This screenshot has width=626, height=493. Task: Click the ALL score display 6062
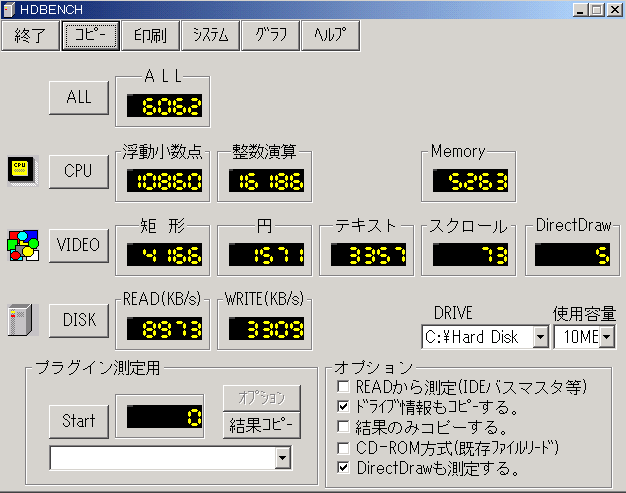164,106
